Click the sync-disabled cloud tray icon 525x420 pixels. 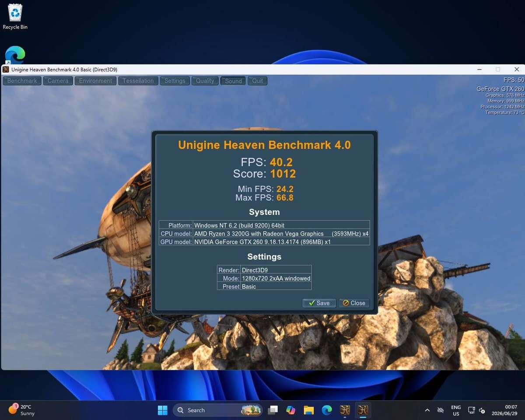click(441, 410)
